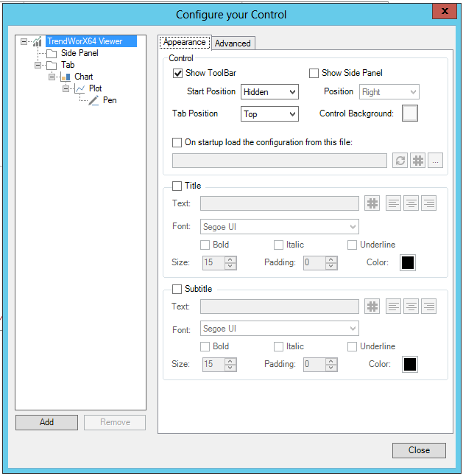Viewport: 463px width, 476px height.
Task: Open the Start Position dropdown
Action: pos(269,92)
